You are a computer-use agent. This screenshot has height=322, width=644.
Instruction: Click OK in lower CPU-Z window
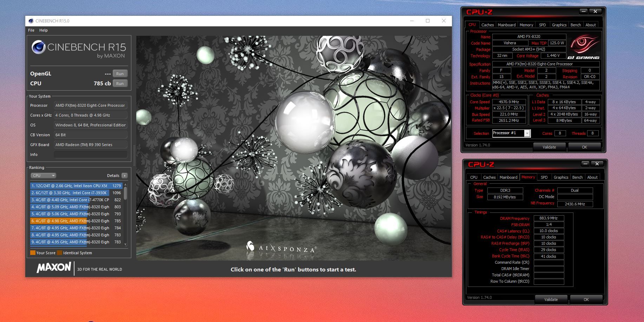tap(586, 300)
